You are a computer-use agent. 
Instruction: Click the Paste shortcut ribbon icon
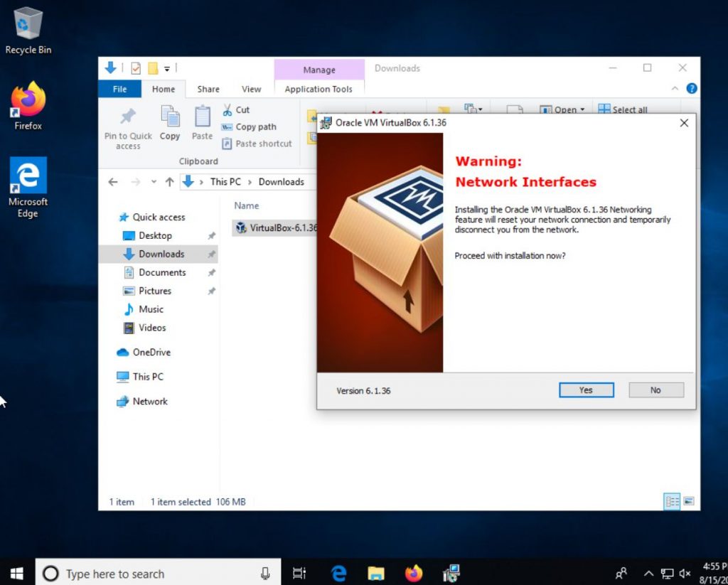pyautogui.click(x=256, y=144)
